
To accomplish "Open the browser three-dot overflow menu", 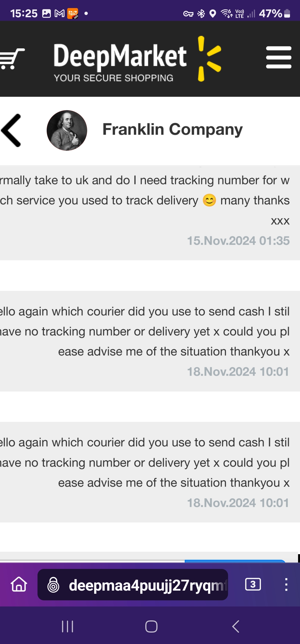I will (286, 584).
